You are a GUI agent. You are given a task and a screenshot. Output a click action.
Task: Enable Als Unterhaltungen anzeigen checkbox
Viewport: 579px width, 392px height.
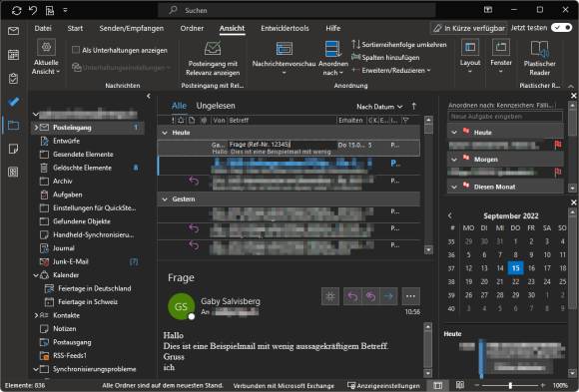click(x=76, y=50)
